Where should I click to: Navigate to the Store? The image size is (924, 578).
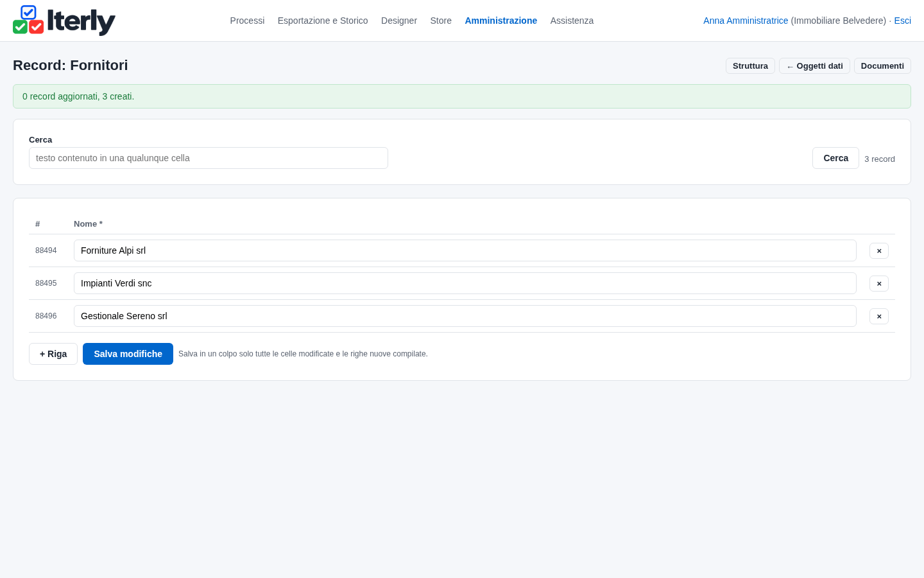click(x=441, y=21)
